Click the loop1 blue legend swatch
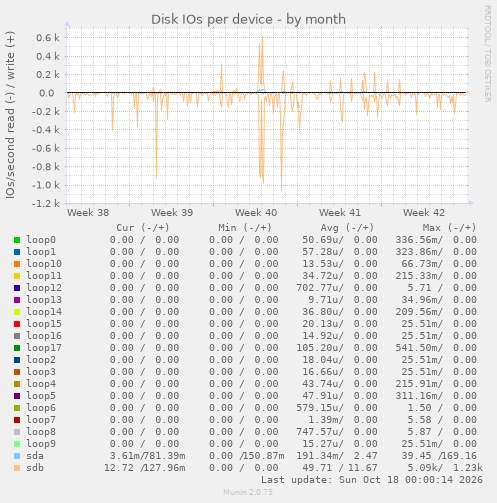The width and height of the screenshot is (497, 503). (17, 252)
